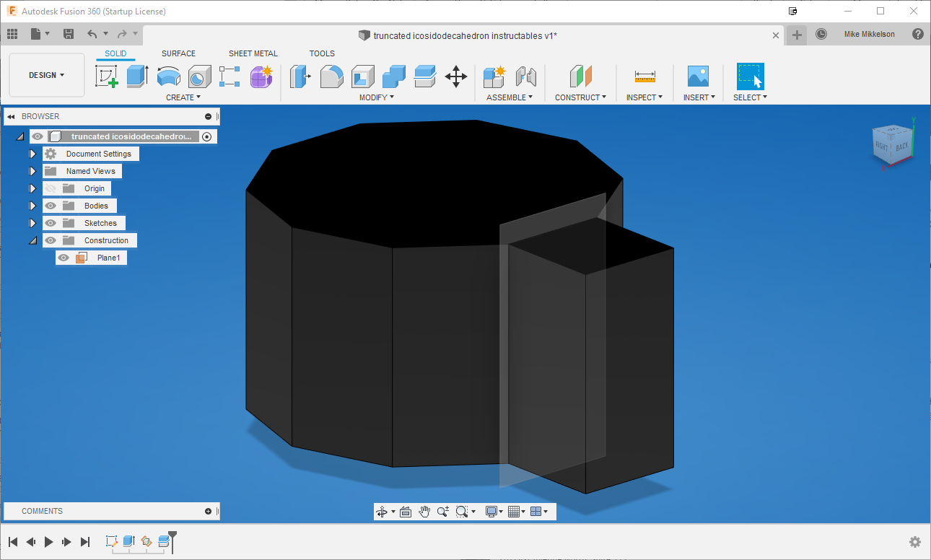This screenshot has width=931, height=560.
Task: Select the Press Pull modify tool
Action: [x=300, y=76]
